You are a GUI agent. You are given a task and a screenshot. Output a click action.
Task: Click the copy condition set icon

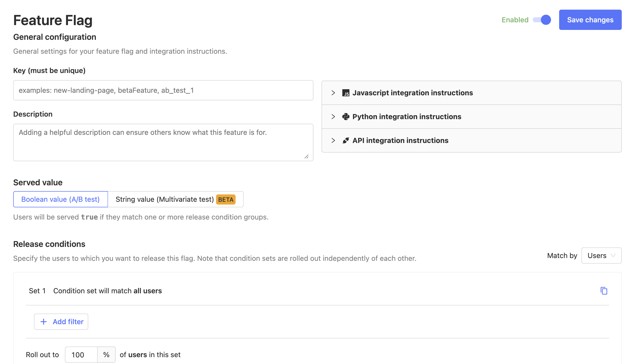(604, 291)
